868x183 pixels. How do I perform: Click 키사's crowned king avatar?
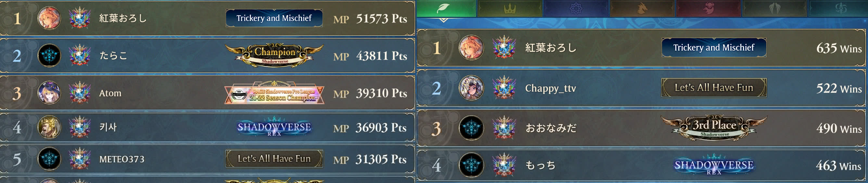coord(49,127)
